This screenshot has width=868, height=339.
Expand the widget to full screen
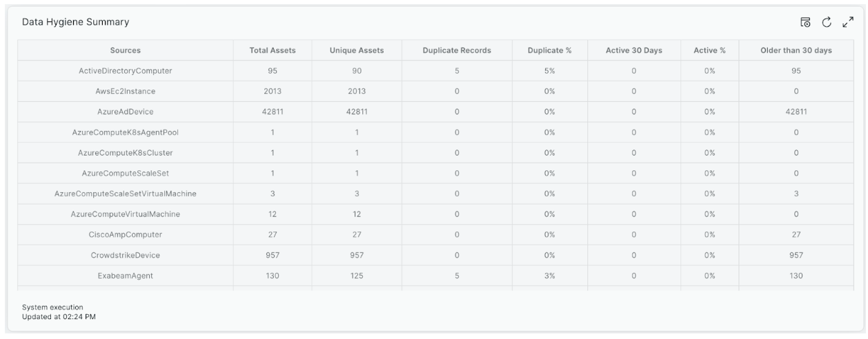tap(848, 22)
